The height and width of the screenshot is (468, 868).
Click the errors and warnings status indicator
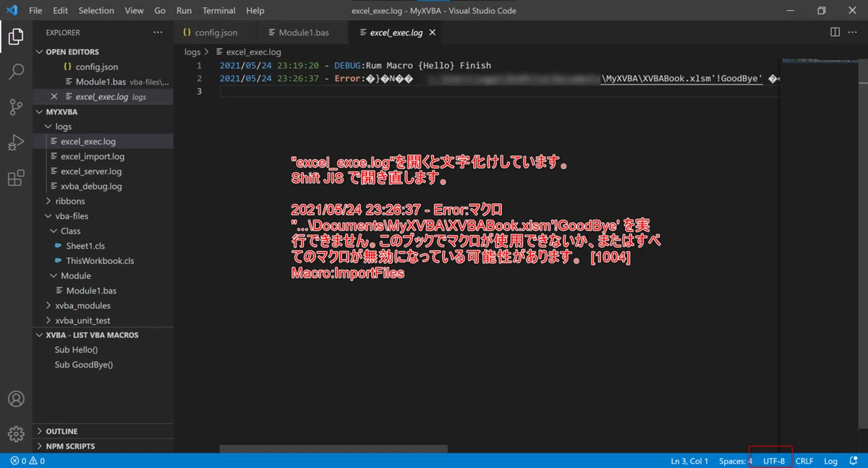pos(27,461)
